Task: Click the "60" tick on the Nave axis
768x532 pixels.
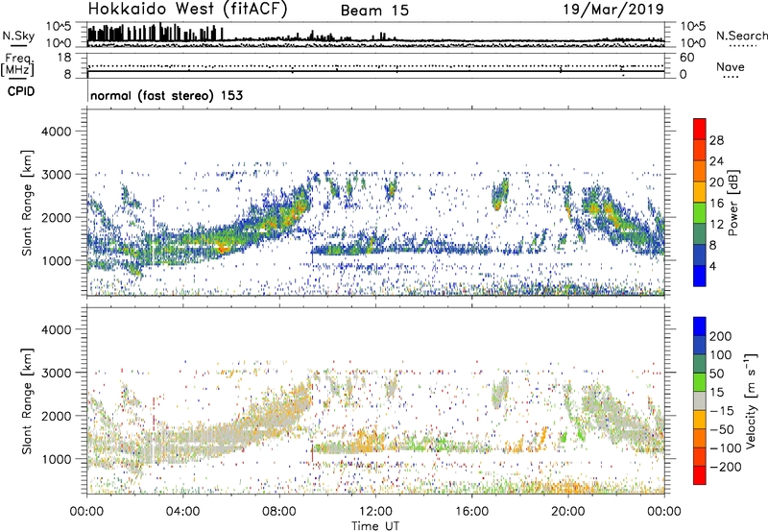Action: 687,58
